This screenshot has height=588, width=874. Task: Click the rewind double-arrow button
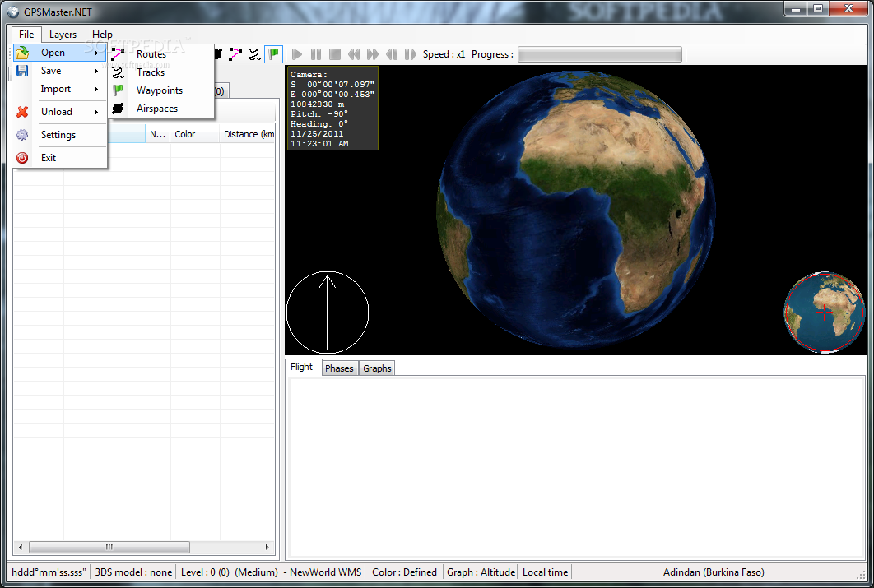(x=354, y=54)
